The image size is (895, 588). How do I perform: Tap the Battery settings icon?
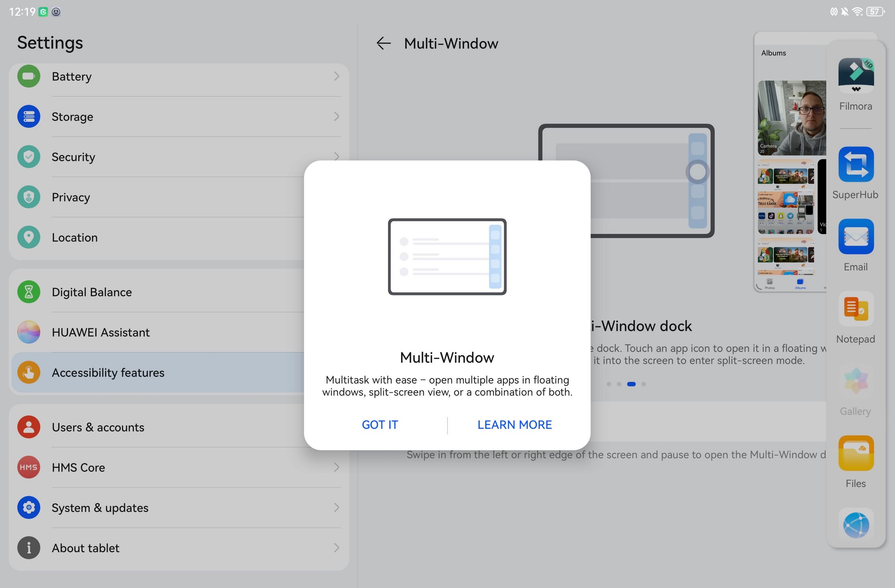click(29, 76)
